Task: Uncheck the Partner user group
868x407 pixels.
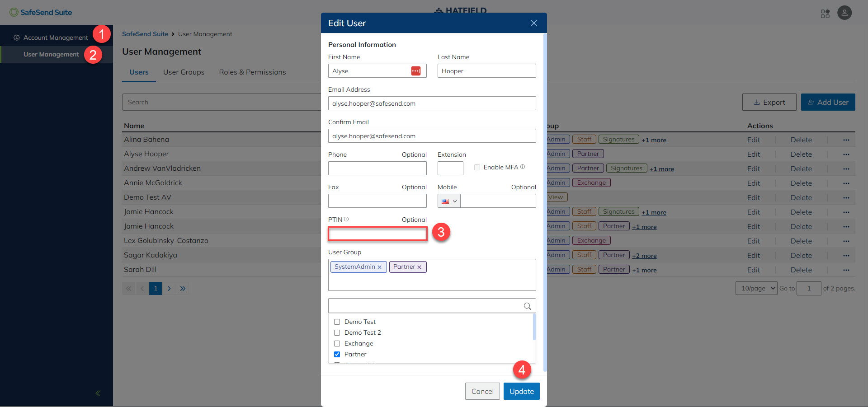Action: click(337, 354)
